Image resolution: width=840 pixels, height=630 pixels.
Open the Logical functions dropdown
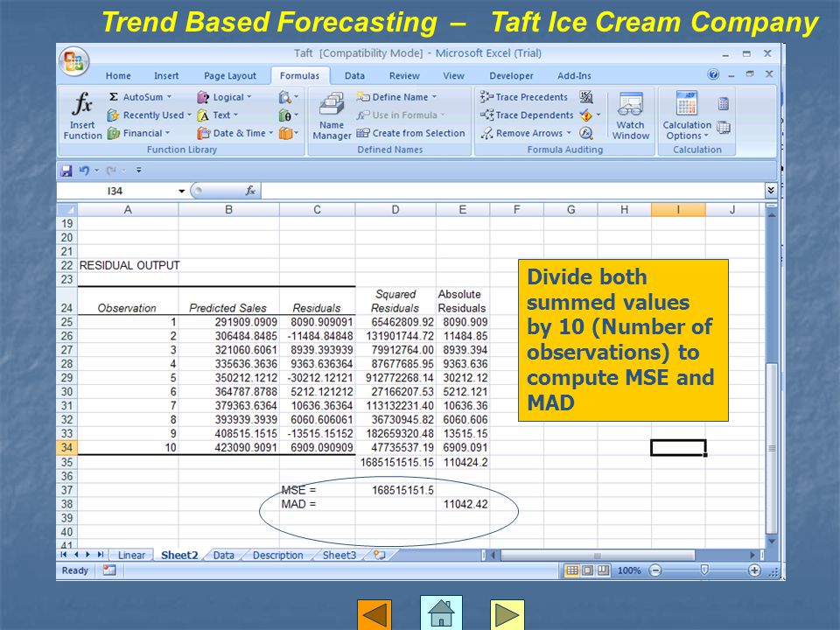click(x=225, y=97)
